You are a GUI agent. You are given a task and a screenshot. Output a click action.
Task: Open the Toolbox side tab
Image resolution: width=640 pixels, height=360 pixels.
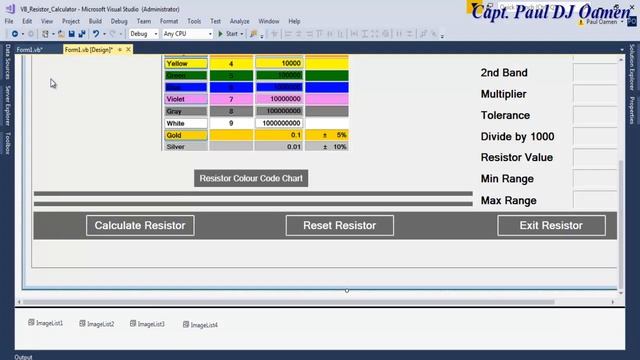coord(7,143)
